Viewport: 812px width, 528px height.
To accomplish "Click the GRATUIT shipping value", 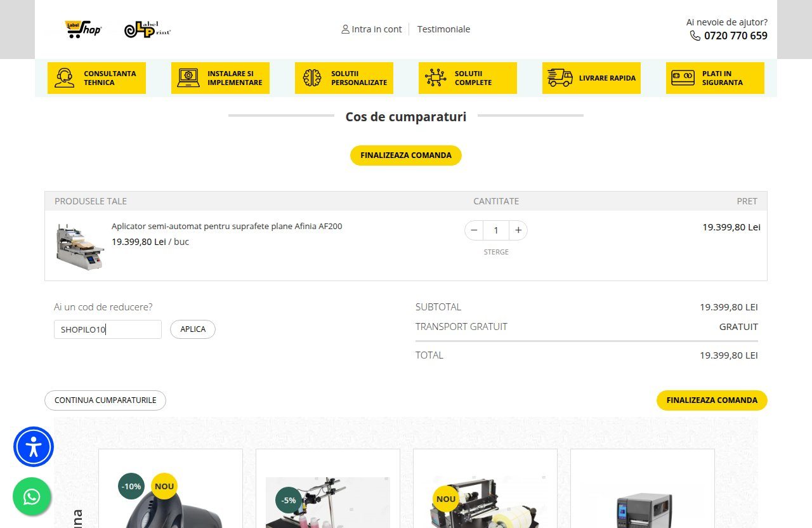I will click(738, 327).
